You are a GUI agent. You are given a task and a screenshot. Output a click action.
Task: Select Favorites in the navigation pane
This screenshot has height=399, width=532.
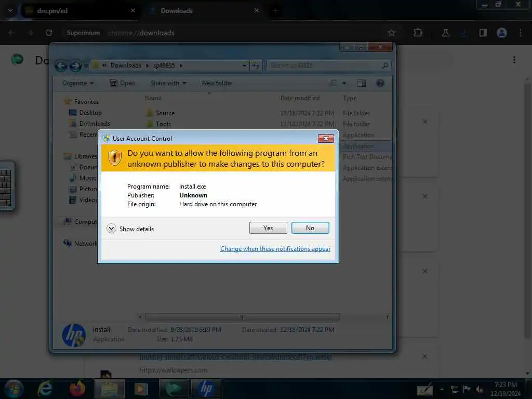coord(86,102)
